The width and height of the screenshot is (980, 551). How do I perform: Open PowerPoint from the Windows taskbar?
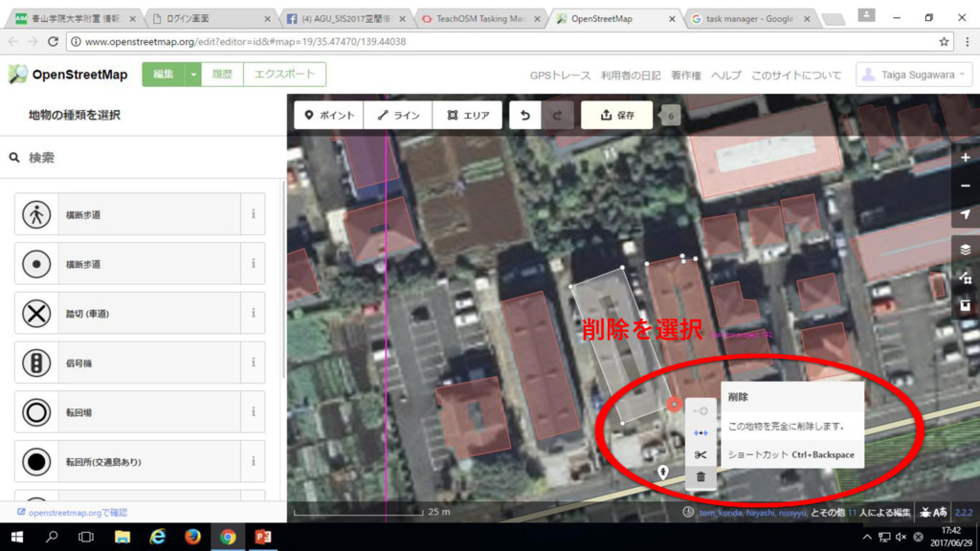tap(262, 538)
